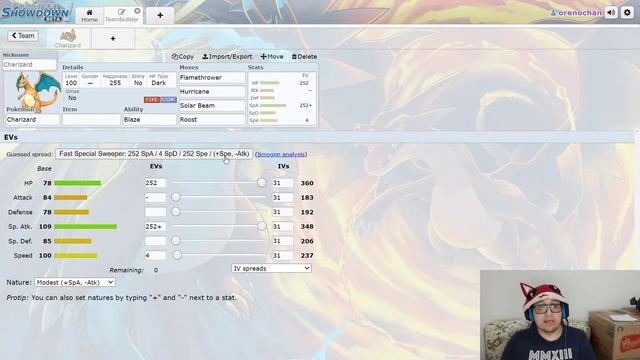Click the Move set button
Viewport: 640px width, 360px height.
point(272,57)
